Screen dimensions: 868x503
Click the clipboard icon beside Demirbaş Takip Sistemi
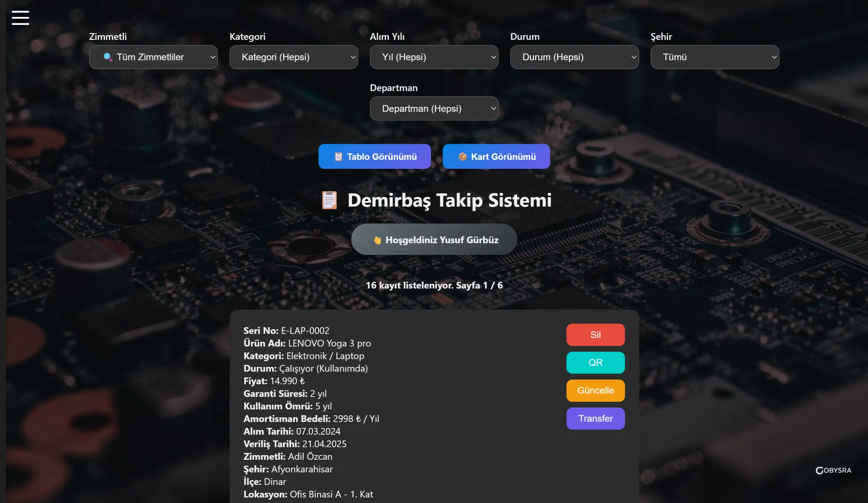(329, 200)
